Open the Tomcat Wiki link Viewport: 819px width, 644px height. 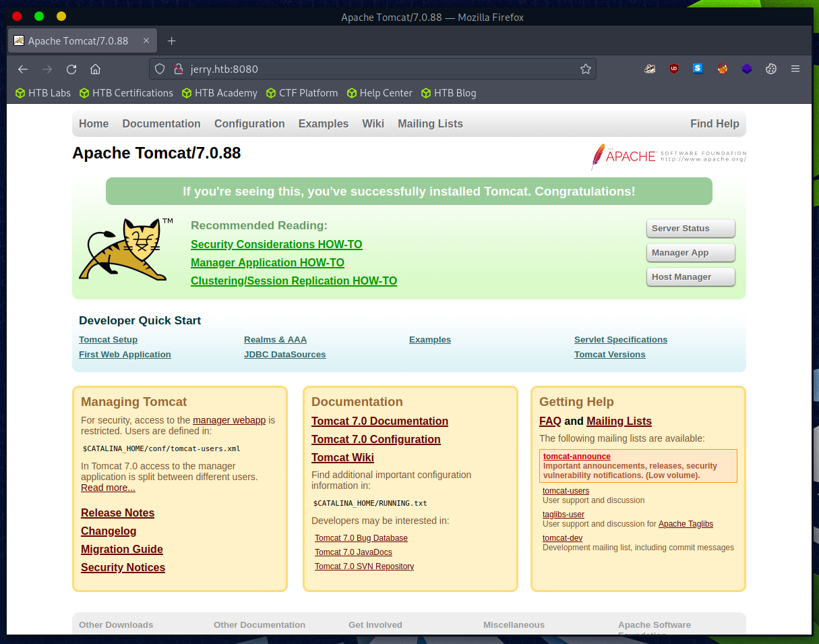click(342, 457)
